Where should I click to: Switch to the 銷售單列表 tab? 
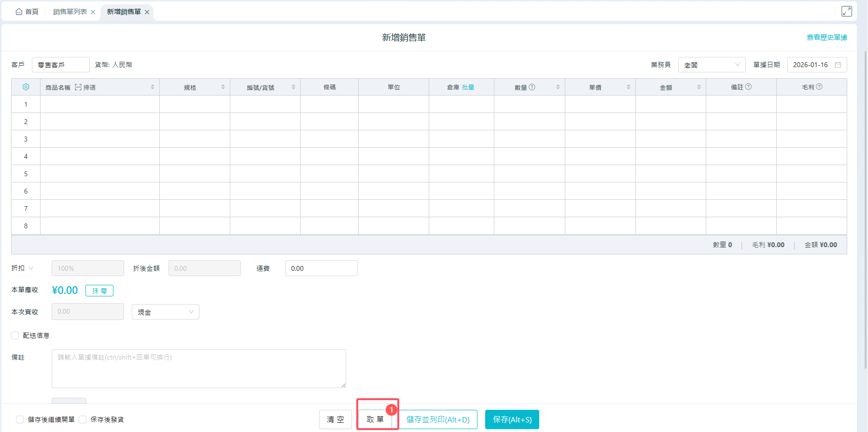coord(70,12)
